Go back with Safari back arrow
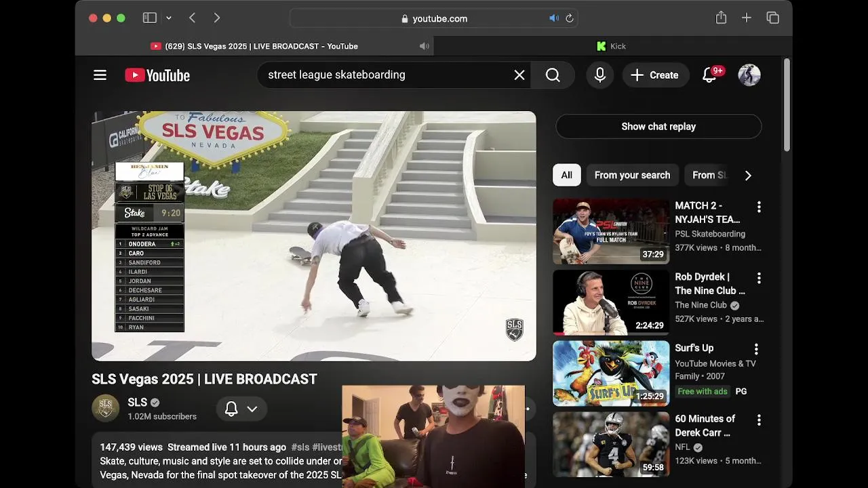 (x=193, y=18)
